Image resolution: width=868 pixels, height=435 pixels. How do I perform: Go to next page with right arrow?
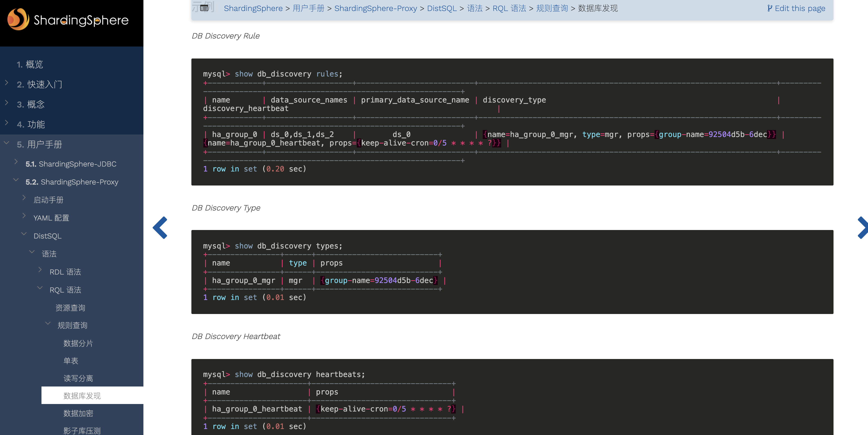point(863,227)
